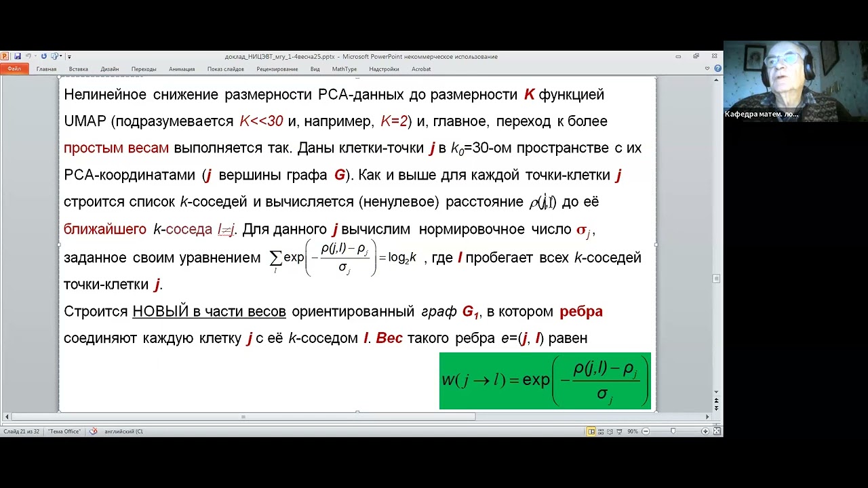Open the Вид ribbon tab

(315, 69)
